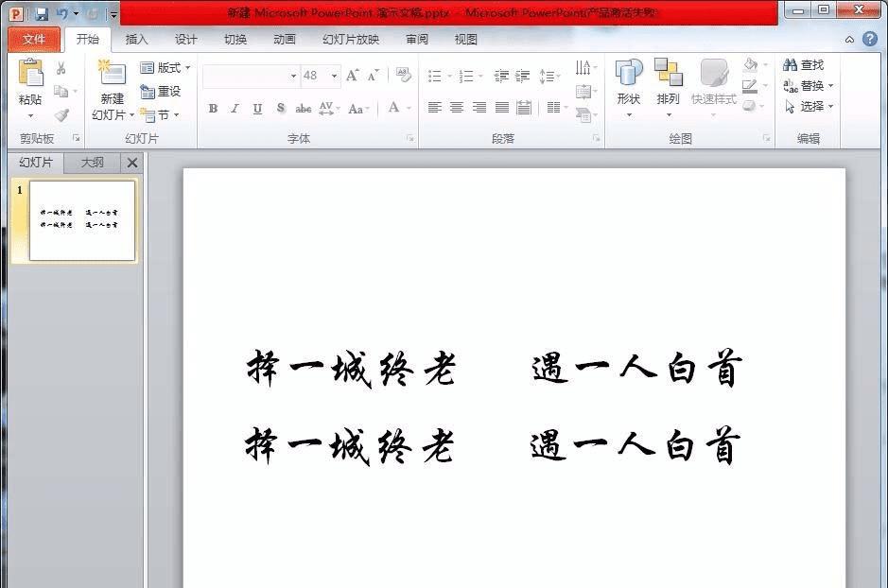Viewport: 888px width, 588px height.
Task: Toggle text shadow S button
Action: point(280,108)
